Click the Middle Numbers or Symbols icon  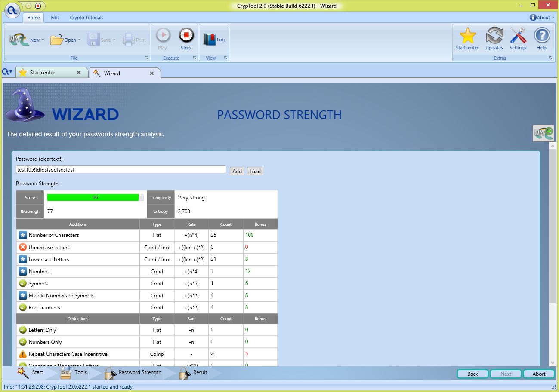click(x=23, y=295)
